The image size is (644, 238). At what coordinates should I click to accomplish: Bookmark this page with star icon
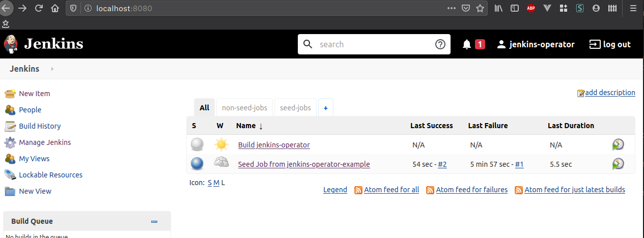point(480,8)
